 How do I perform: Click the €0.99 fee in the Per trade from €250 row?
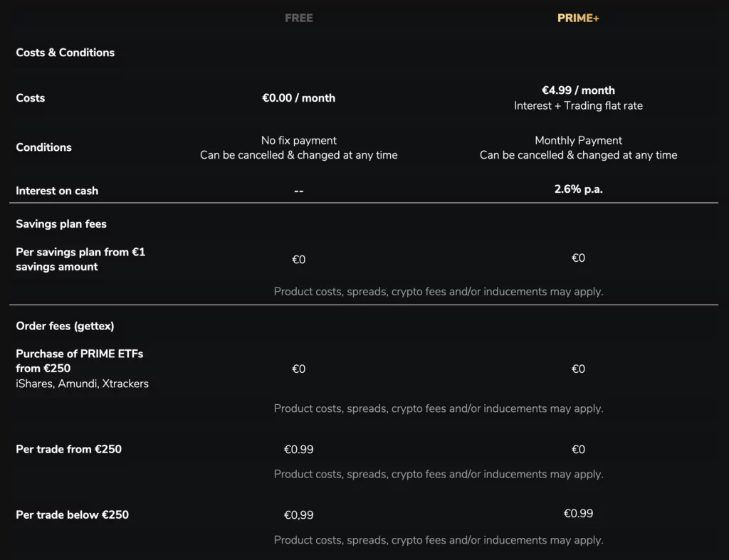(298, 450)
